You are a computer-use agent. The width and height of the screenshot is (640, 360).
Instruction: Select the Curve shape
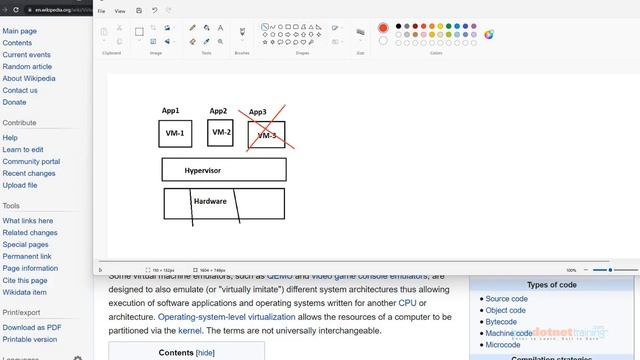pyautogui.click(x=273, y=27)
